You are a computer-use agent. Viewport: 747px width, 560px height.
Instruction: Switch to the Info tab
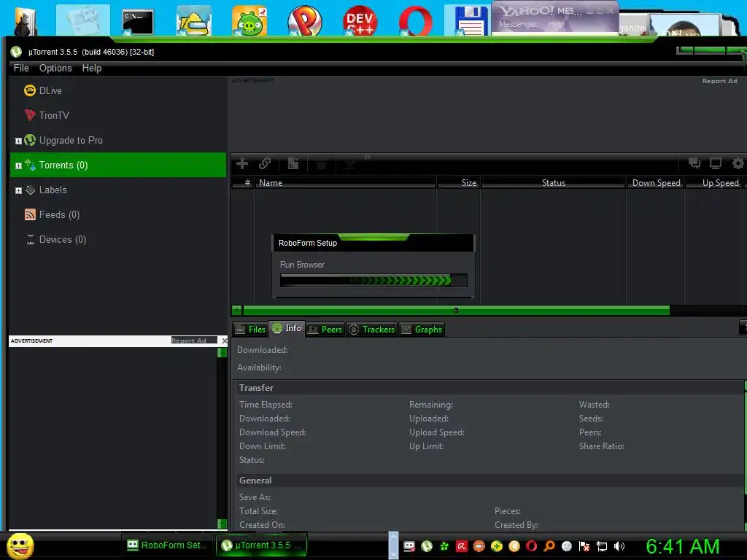pos(286,328)
